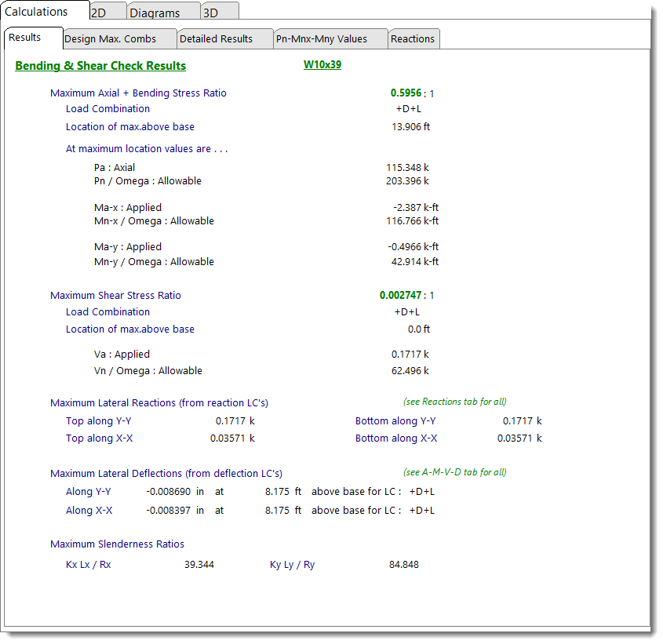Select the 0.002747 shear stress ratio value
The height and width of the screenshot is (644, 663).
[401, 295]
